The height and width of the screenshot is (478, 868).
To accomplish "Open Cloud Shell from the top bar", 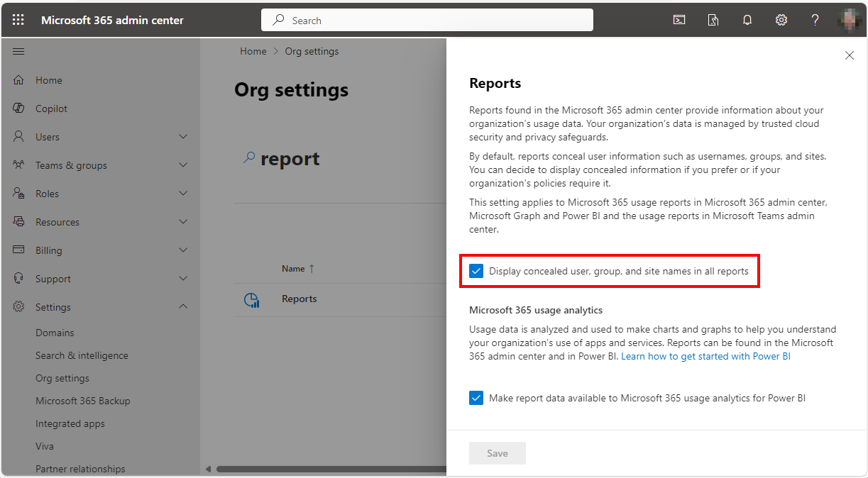I will 679,20.
